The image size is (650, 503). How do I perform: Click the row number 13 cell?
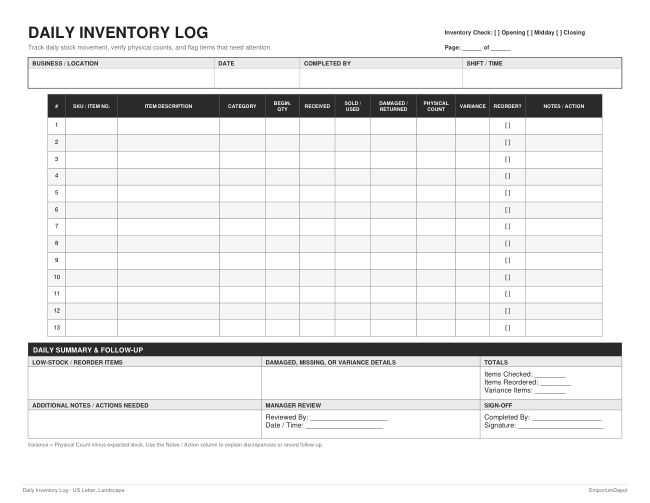pos(56,328)
